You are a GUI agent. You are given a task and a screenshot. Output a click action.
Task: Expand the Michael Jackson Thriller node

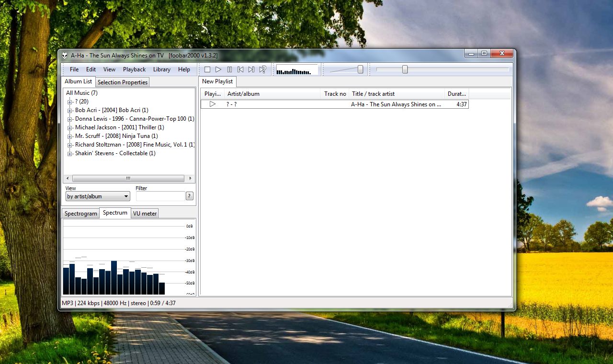(70, 127)
